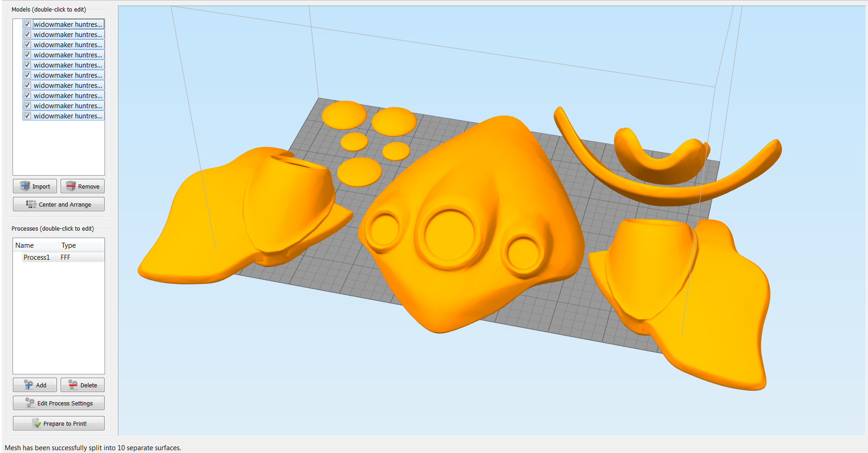The width and height of the screenshot is (868, 453).
Task: Open Edit Process Settings
Action: (59, 403)
